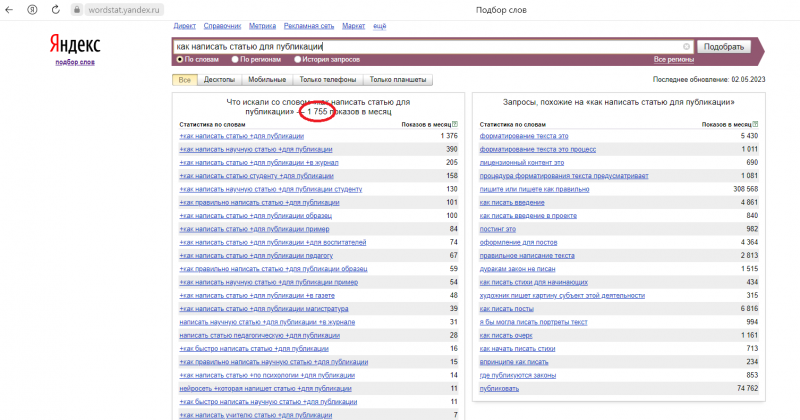Viewport: 800px width, 420px height.
Task: Open the Yandex browser home icon
Action: click(x=32, y=10)
